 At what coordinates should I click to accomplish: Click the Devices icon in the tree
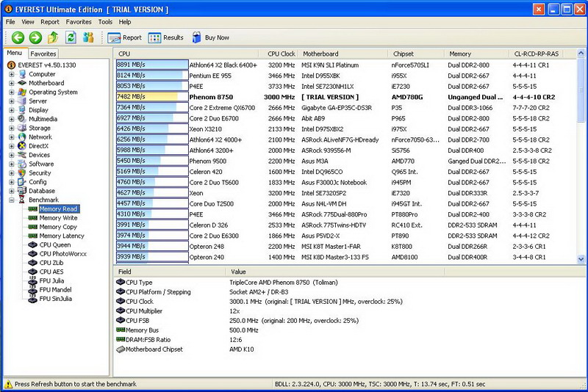[22, 155]
